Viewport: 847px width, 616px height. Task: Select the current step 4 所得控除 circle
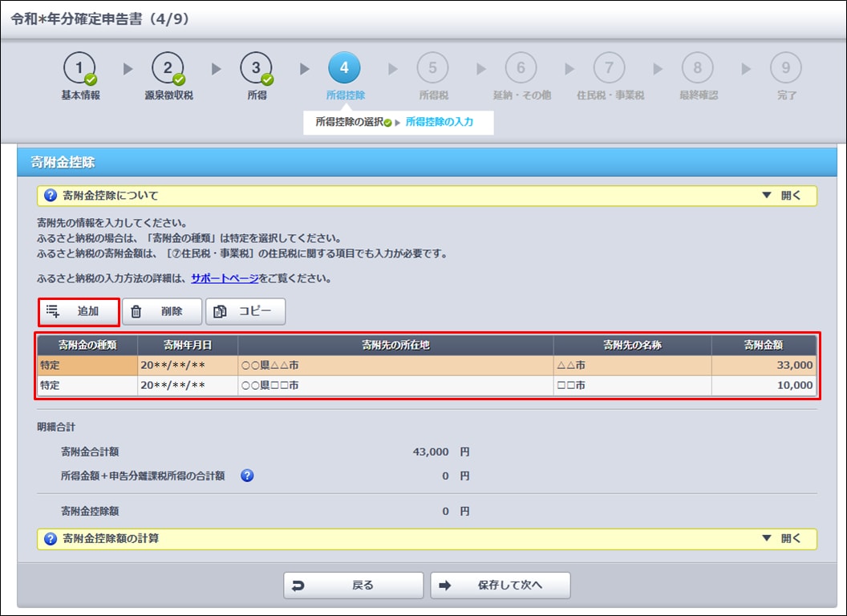tap(344, 68)
